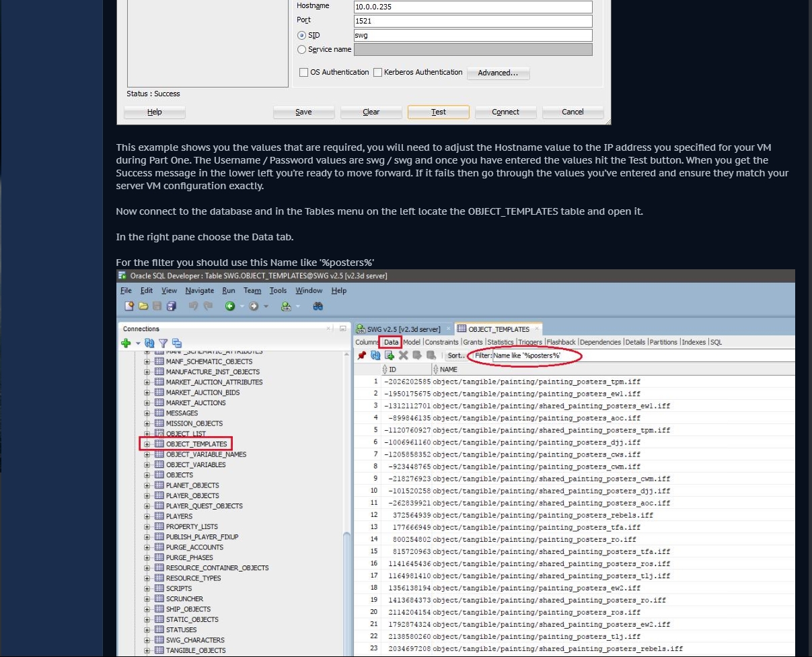The width and height of the screenshot is (812, 657).
Task: Select the SWG_CHARACTERS tree item
Action: (195, 640)
